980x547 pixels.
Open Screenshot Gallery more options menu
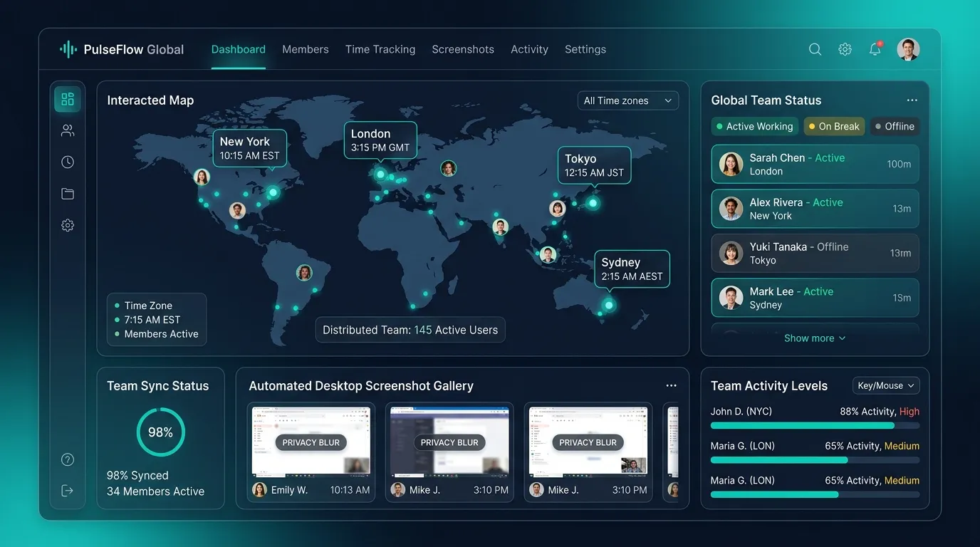click(671, 385)
